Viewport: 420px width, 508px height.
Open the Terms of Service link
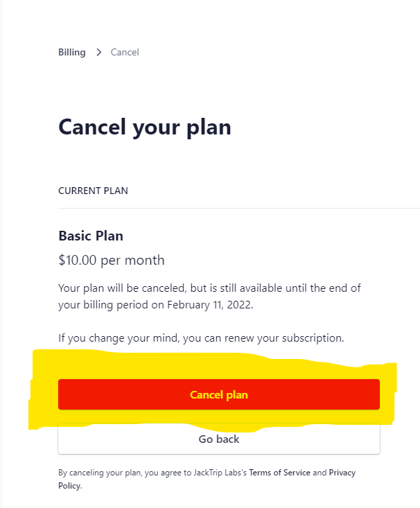pos(279,473)
